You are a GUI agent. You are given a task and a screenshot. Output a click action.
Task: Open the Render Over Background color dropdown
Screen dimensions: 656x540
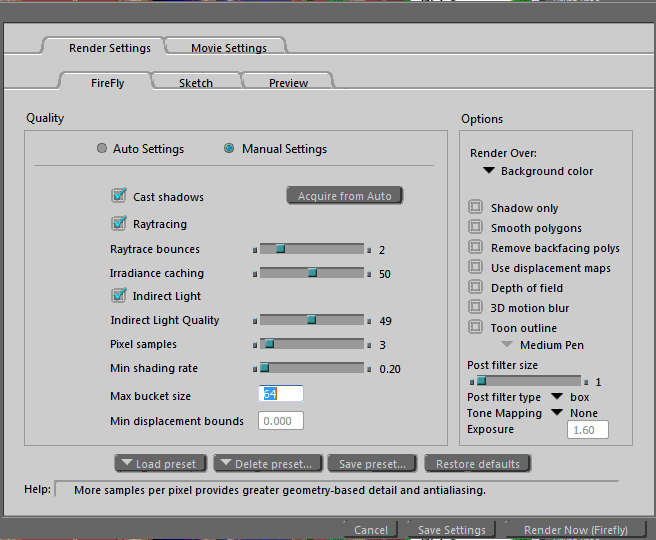(x=488, y=171)
